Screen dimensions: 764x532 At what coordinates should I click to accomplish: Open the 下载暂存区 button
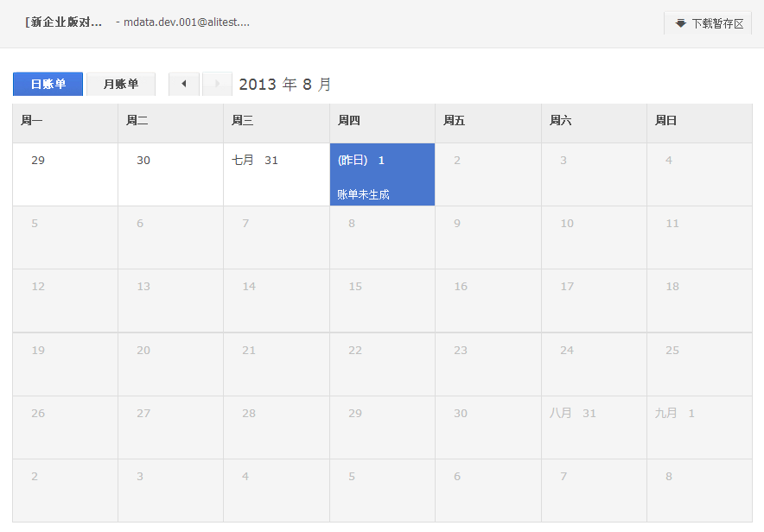pyautogui.click(x=708, y=23)
